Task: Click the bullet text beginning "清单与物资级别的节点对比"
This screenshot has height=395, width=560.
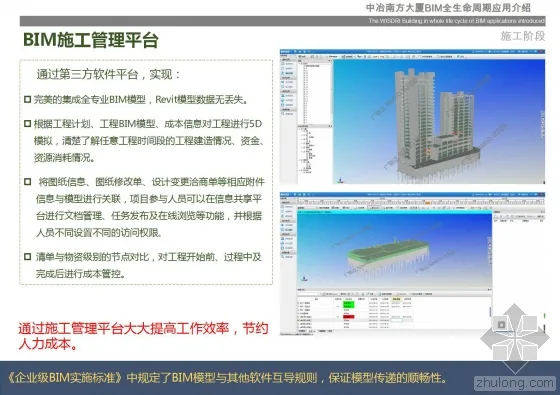Action: [x=149, y=265]
